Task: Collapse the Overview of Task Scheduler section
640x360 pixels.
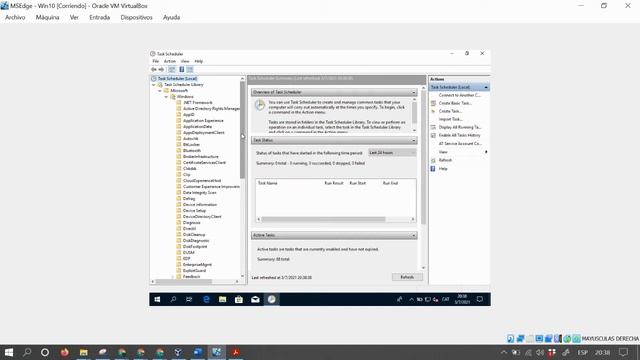Action: (413, 92)
